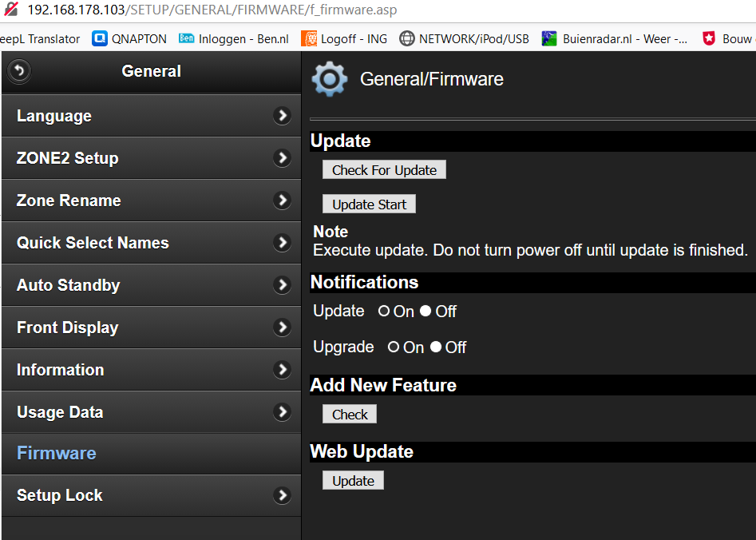
Task: Expand the Quick Select Names chevron
Action: point(282,242)
